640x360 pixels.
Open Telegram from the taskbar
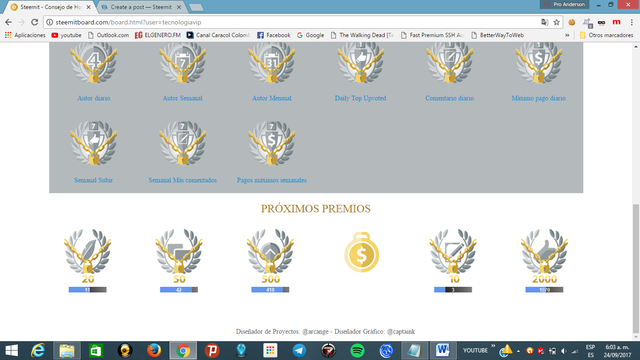click(x=299, y=350)
